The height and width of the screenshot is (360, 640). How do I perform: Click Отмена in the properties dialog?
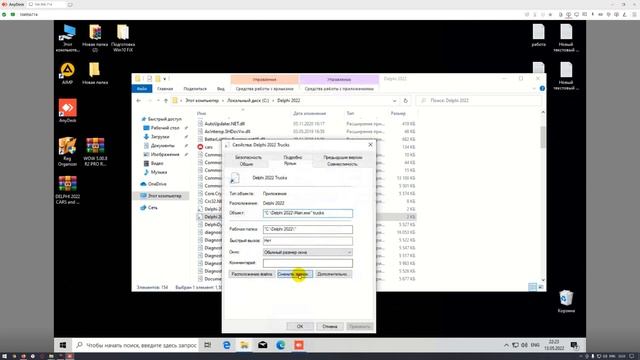(330, 327)
